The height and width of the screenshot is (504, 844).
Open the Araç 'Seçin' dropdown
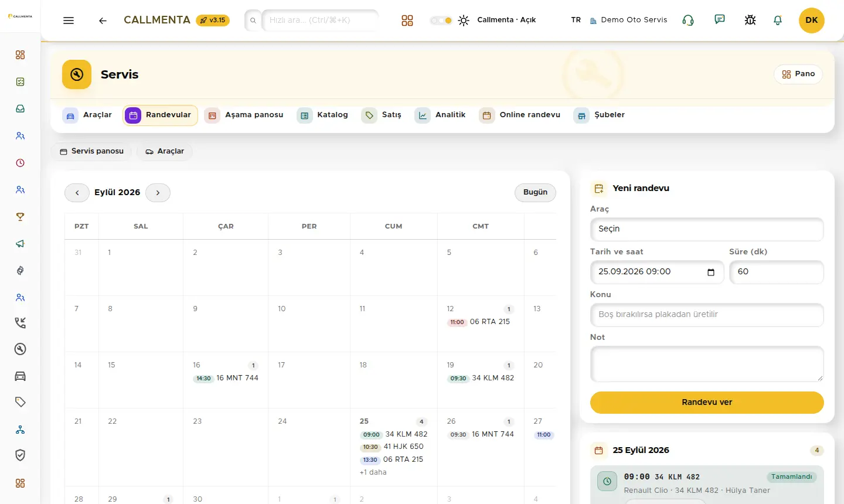click(707, 229)
